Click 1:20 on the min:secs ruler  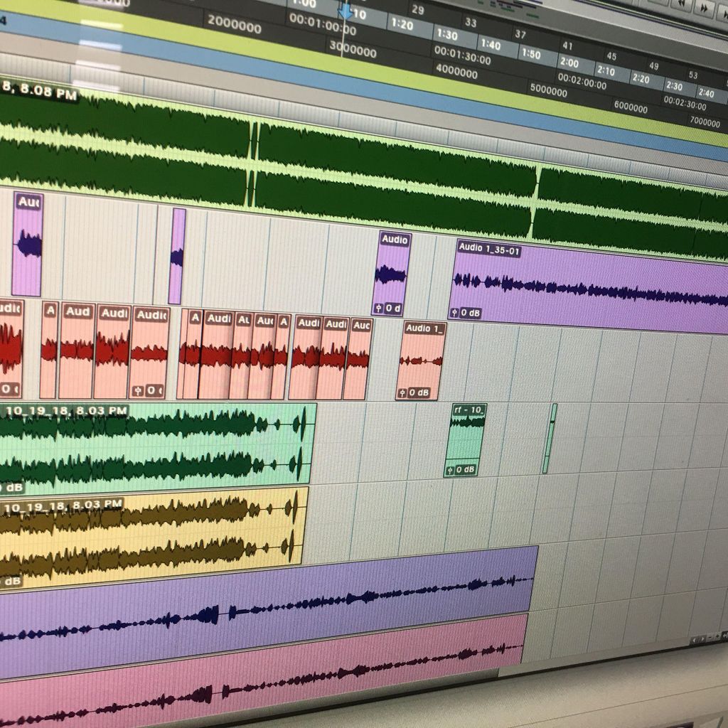pyautogui.click(x=402, y=24)
